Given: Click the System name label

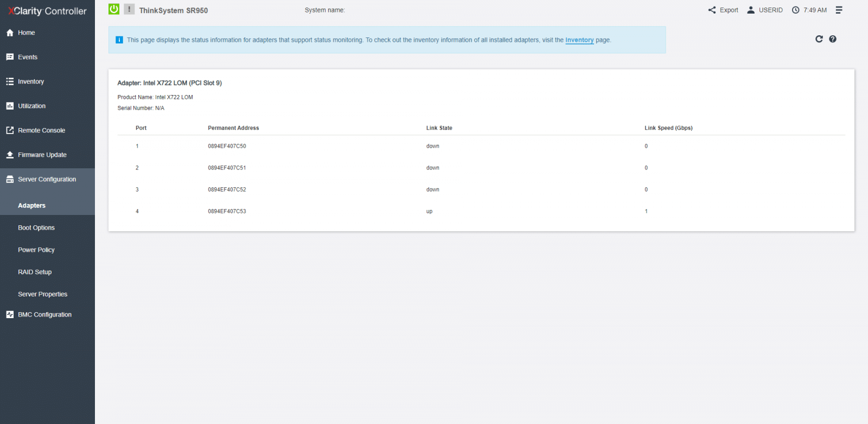Looking at the screenshot, I should coord(324,10).
